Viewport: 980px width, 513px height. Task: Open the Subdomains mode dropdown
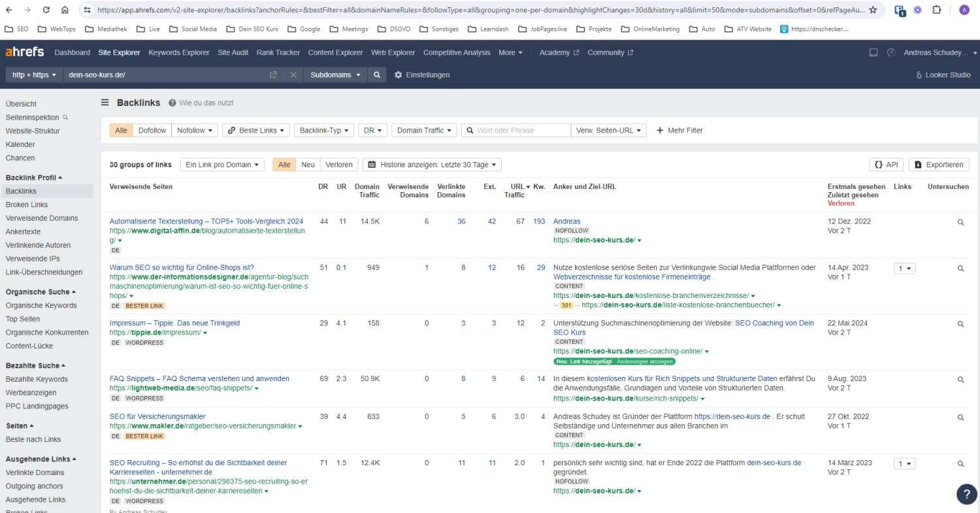click(336, 75)
